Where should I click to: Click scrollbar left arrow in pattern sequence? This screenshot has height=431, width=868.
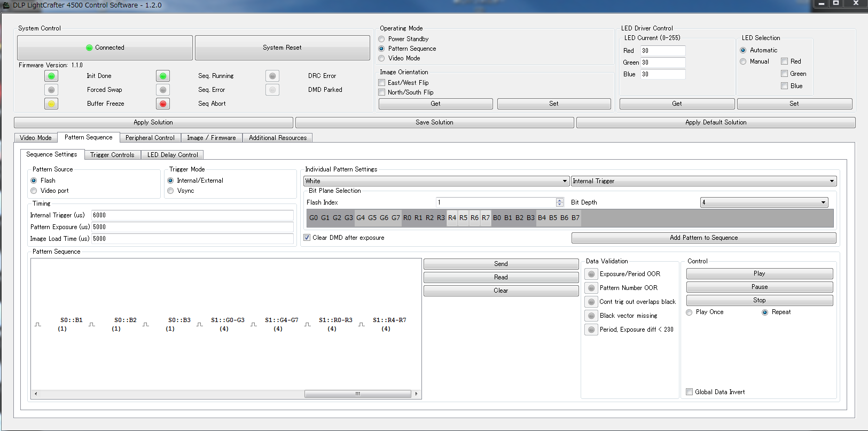click(x=36, y=394)
